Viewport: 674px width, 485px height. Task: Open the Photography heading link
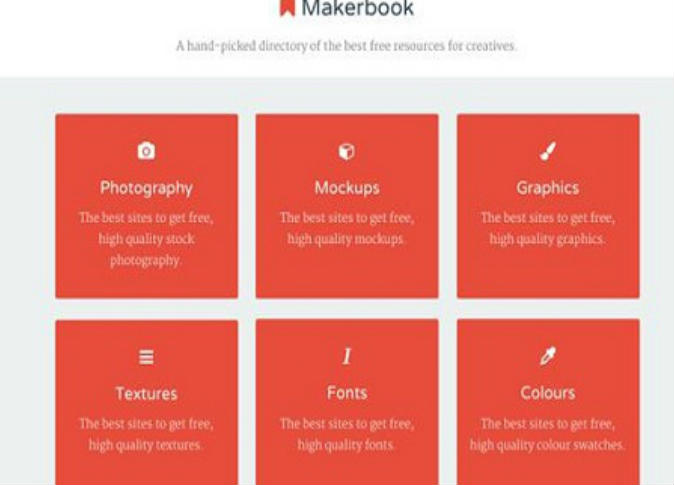click(x=146, y=188)
